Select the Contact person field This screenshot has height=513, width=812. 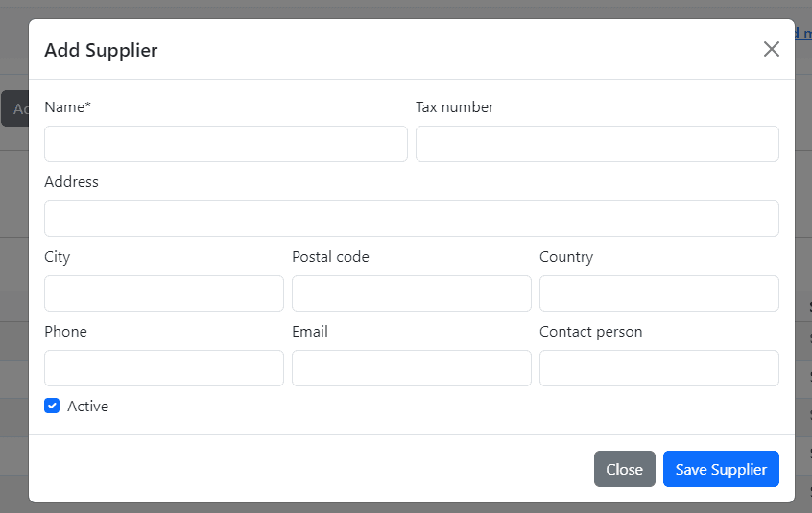pos(659,368)
